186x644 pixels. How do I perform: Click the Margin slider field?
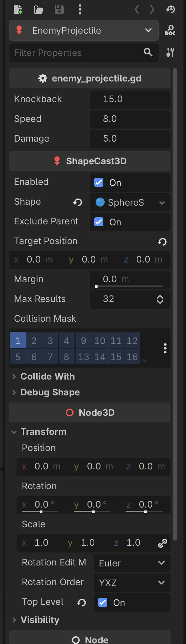tap(130, 279)
